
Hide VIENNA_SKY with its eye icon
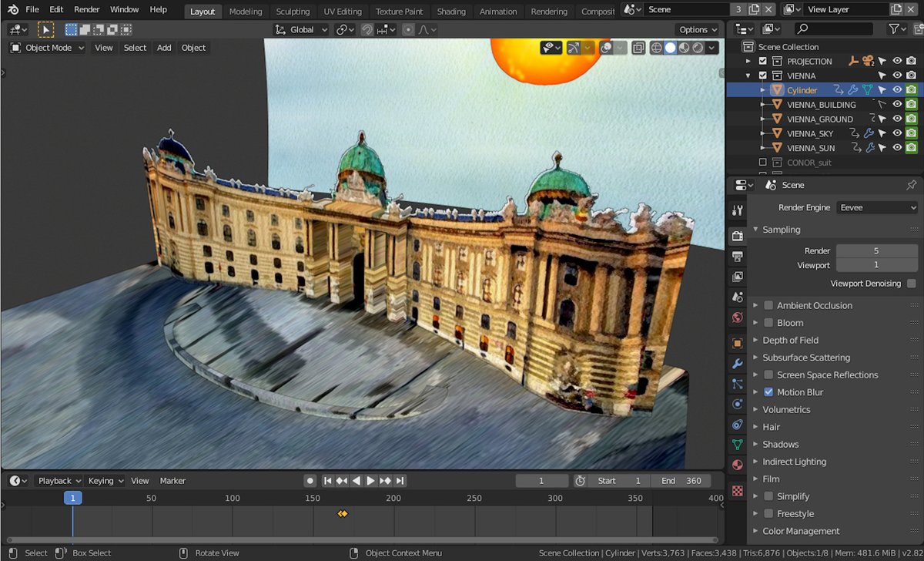[897, 133]
